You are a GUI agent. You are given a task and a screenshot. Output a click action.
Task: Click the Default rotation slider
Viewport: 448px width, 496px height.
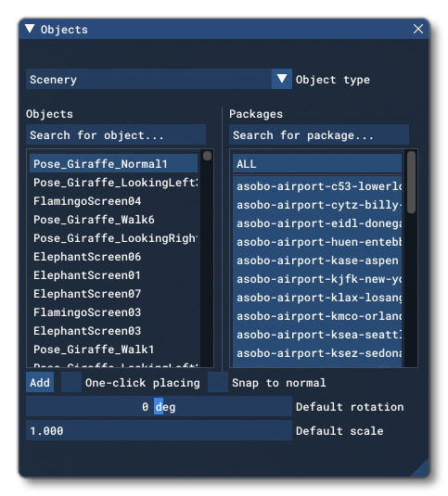pos(159,406)
